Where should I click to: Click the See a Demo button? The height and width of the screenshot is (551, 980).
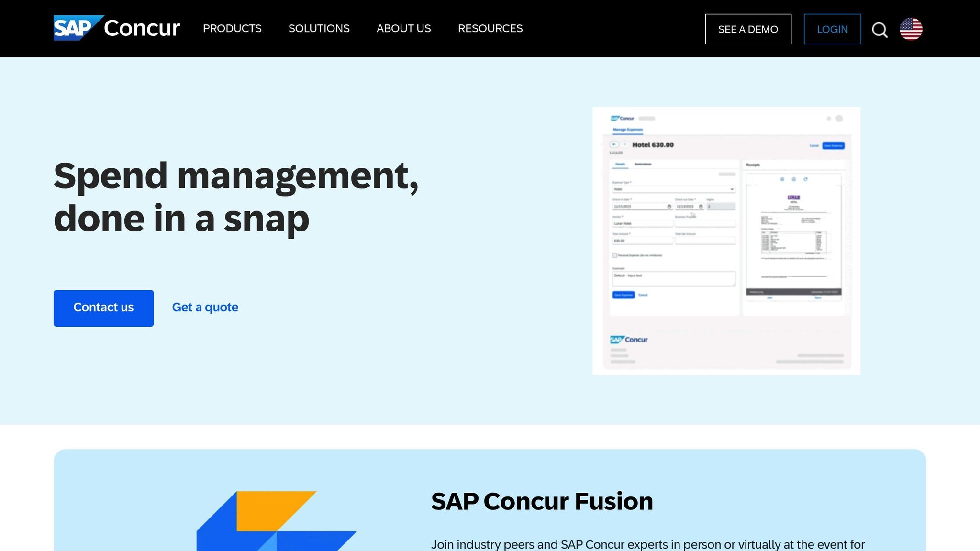748,29
